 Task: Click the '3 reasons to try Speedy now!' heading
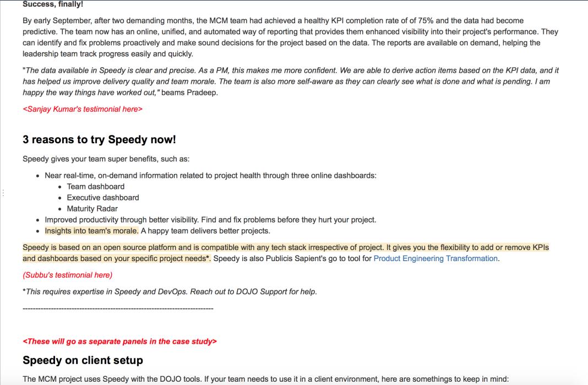click(x=99, y=139)
